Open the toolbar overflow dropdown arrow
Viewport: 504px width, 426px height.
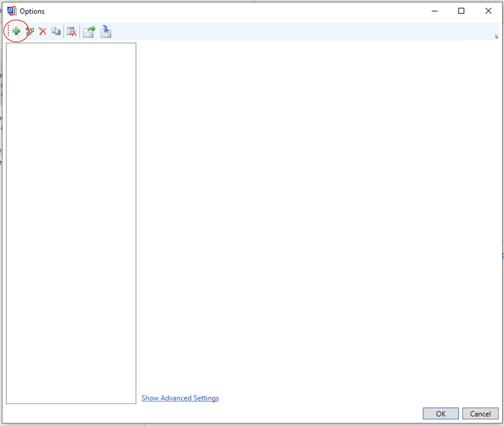[496, 37]
